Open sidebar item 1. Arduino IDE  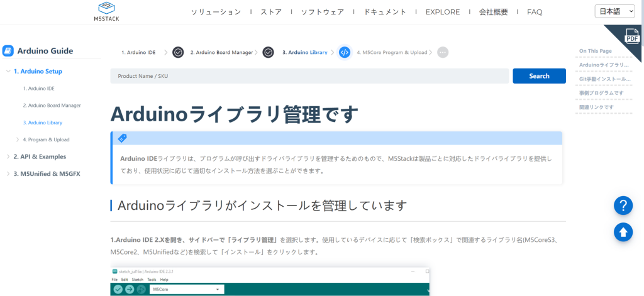pos(38,88)
